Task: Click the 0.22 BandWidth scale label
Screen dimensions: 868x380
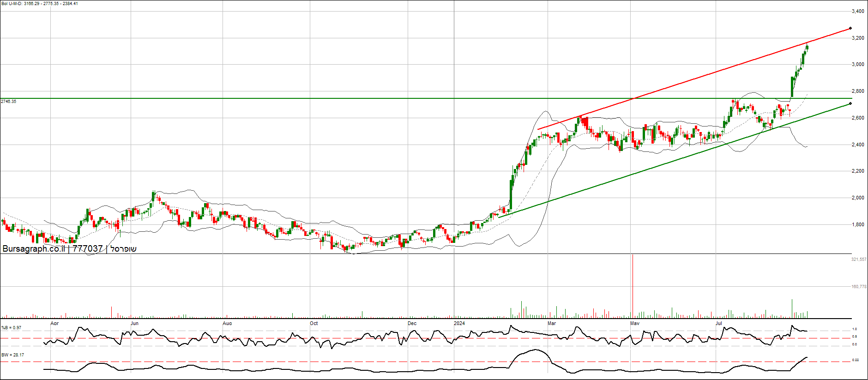Action: pos(856,360)
